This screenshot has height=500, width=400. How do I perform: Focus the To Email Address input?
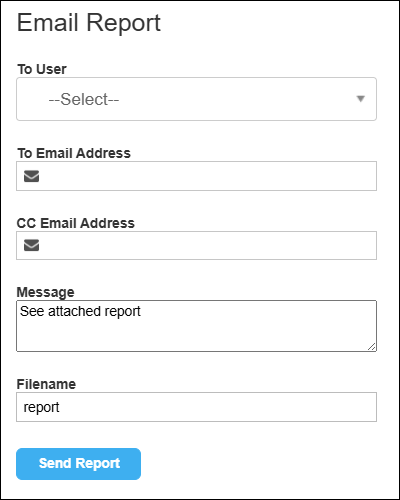click(x=196, y=176)
